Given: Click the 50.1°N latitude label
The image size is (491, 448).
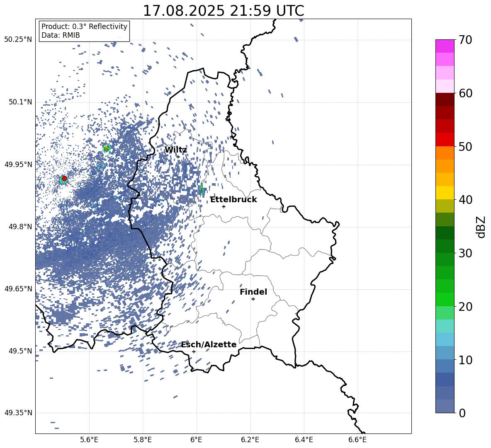Looking at the screenshot, I should click(20, 102).
